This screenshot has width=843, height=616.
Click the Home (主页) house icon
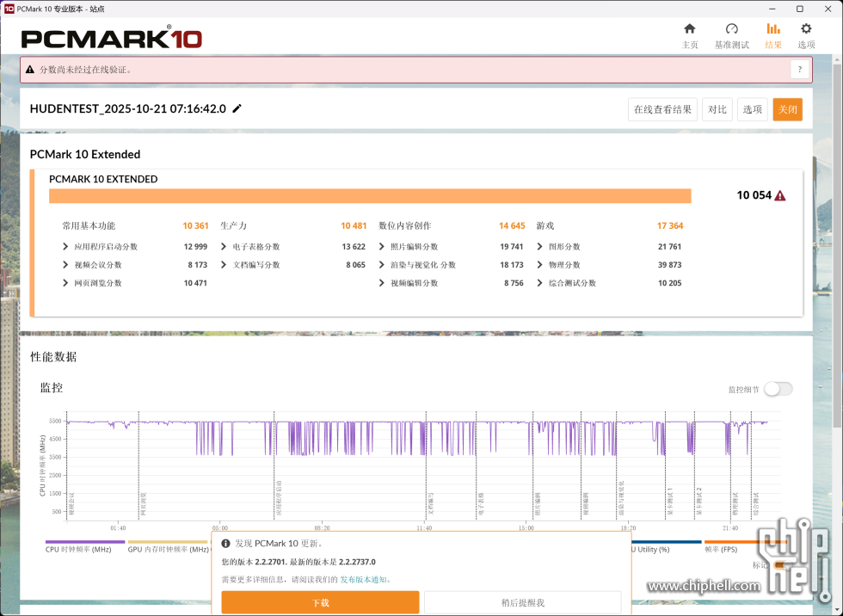689,29
